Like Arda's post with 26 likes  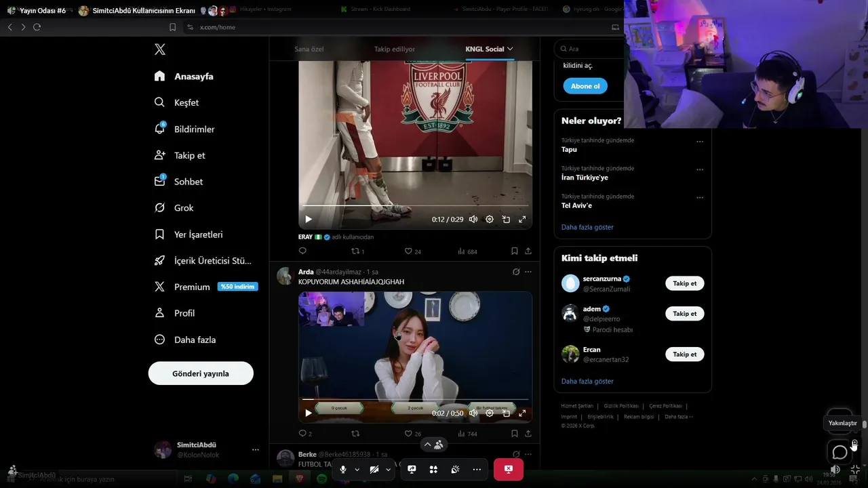pos(412,434)
